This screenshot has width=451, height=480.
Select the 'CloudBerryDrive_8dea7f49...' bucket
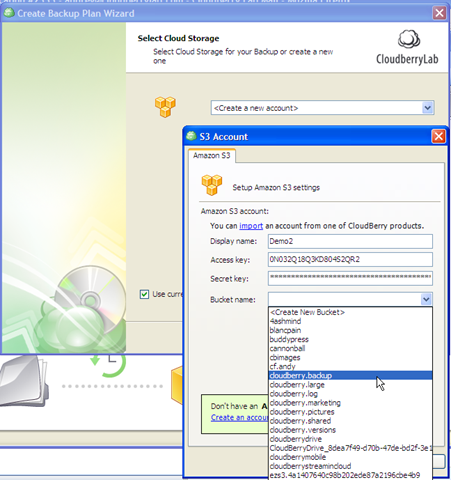pyautogui.click(x=350, y=448)
